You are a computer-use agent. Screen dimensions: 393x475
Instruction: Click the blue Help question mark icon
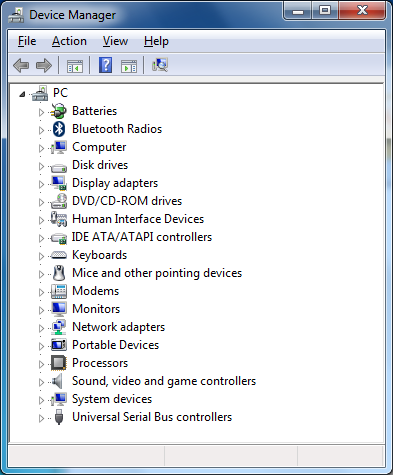pos(105,65)
